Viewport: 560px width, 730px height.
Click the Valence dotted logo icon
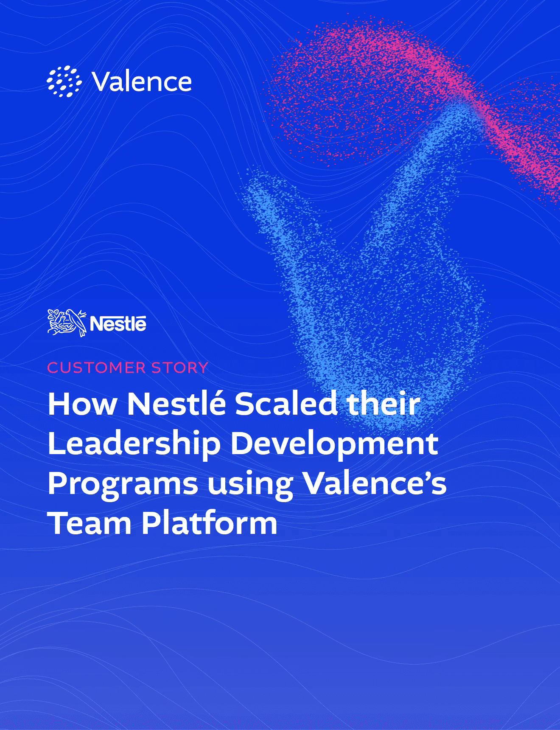[64, 81]
